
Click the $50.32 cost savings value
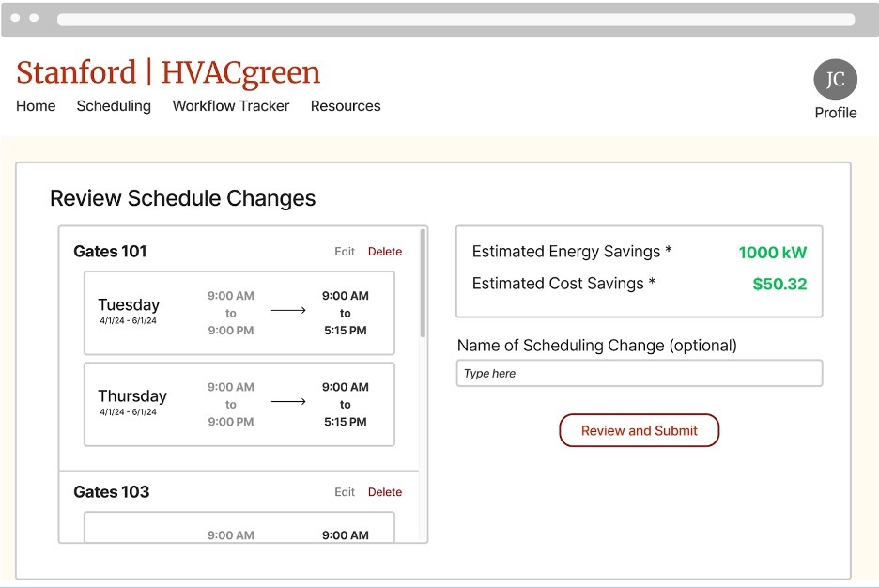(779, 285)
